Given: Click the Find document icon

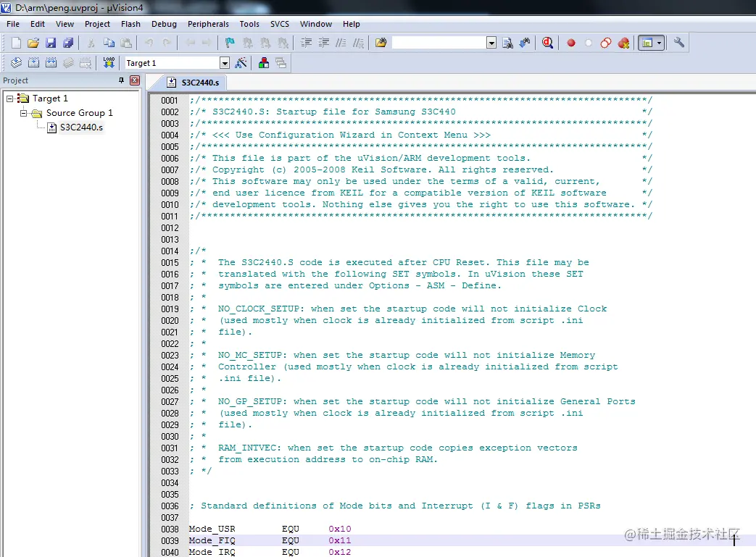Looking at the screenshot, I should click(x=507, y=43).
